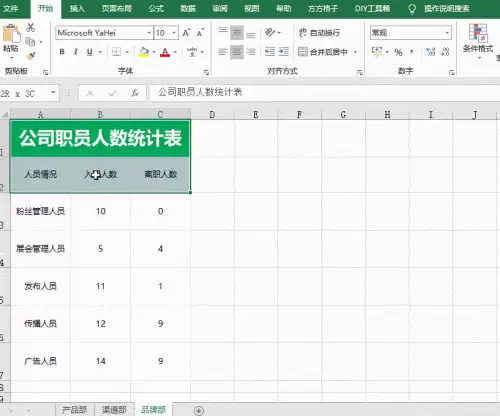The height and width of the screenshot is (416, 500).
Task: Toggle Italic formatting
Action: (x=76, y=52)
